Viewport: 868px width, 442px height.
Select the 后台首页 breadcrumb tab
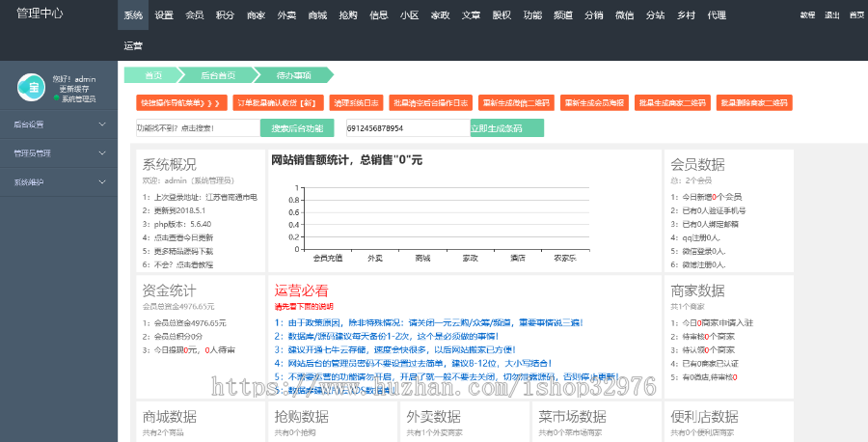click(218, 74)
